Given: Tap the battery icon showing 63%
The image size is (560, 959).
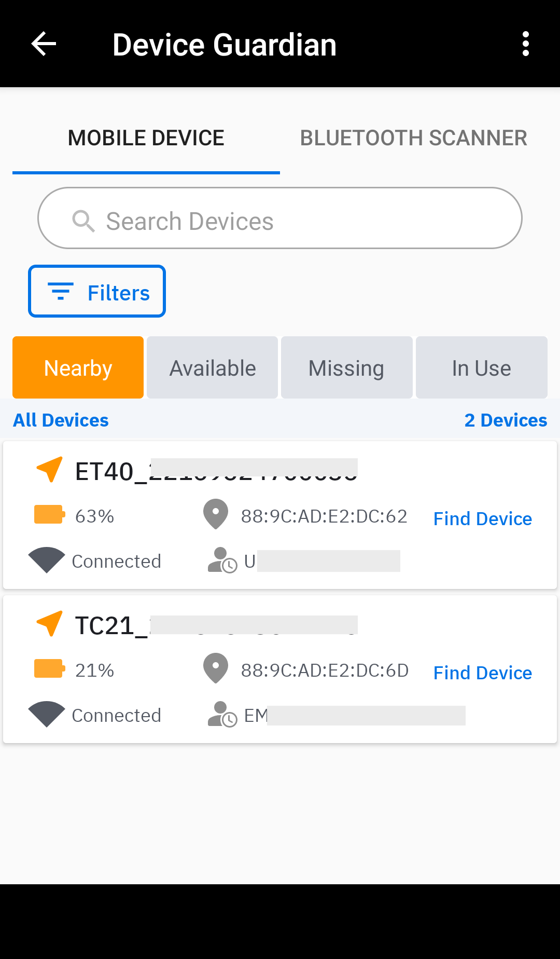Looking at the screenshot, I should pos(49,515).
